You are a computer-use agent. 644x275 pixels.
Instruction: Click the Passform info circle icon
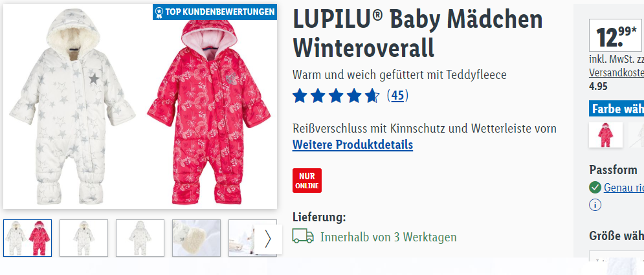pyautogui.click(x=595, y=204)
